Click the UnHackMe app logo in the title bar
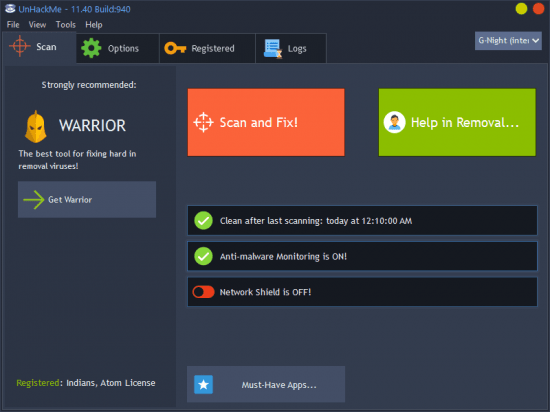550x412 pixels. (10, 9)
